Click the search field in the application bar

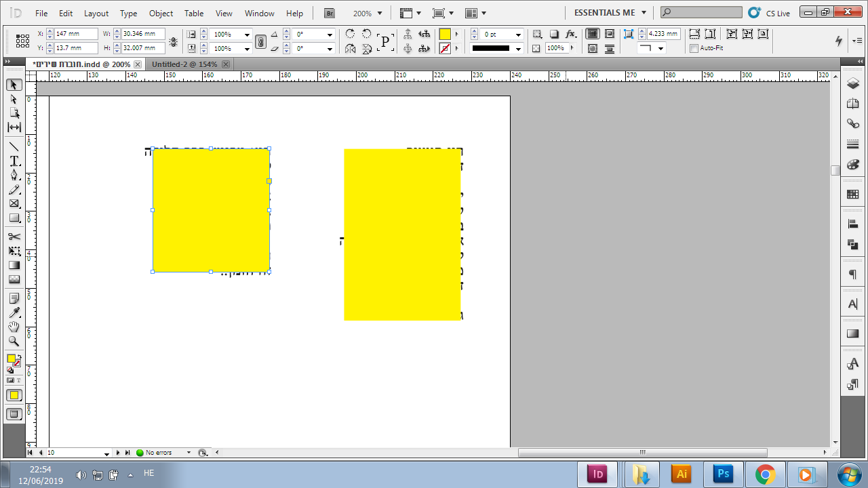click(702, 13)
